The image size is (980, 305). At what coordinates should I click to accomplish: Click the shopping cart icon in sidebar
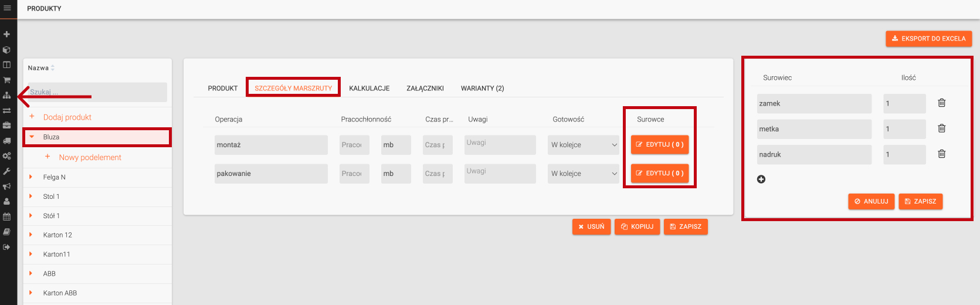pyautogui.click(x=7, y=80)
